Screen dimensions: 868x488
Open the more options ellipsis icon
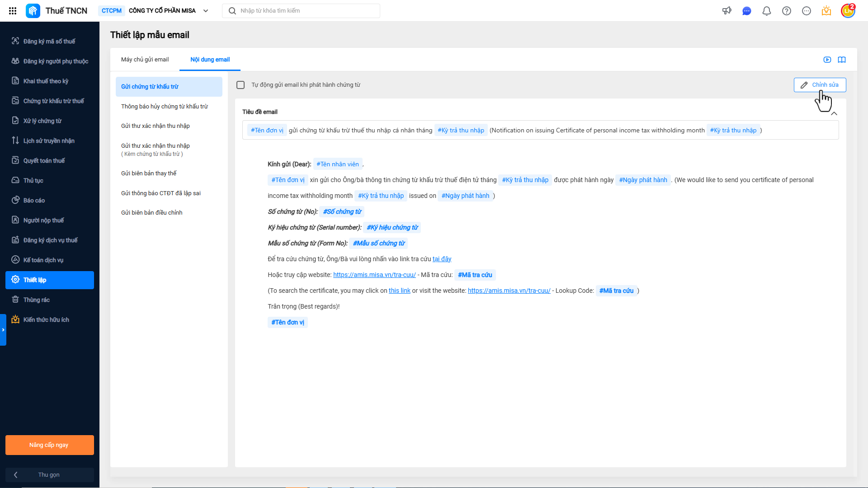click(x=807, y=11)
